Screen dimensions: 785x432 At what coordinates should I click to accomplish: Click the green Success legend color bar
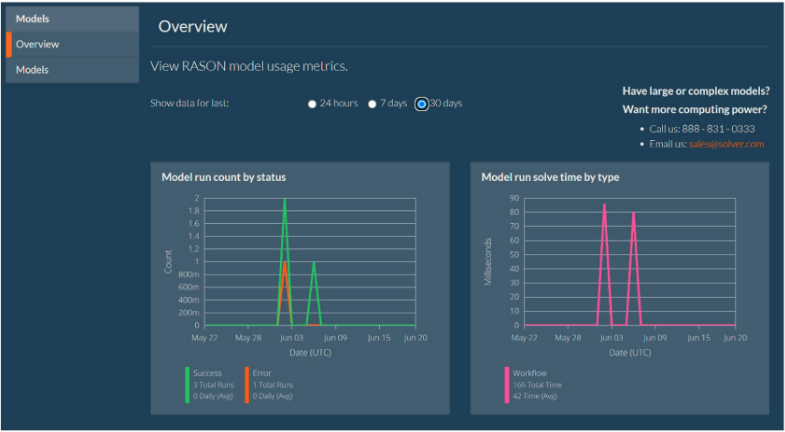[x=187, y=384]
